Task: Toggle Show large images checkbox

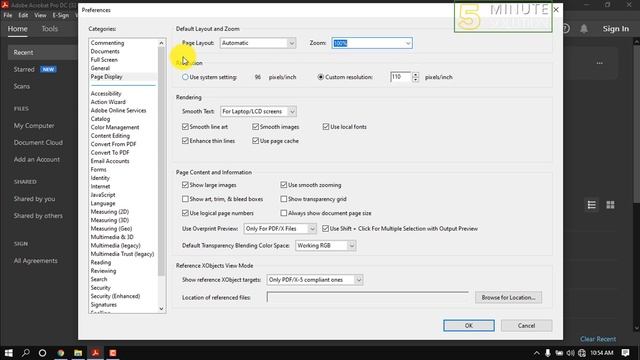Action: (x=185, y=185)
